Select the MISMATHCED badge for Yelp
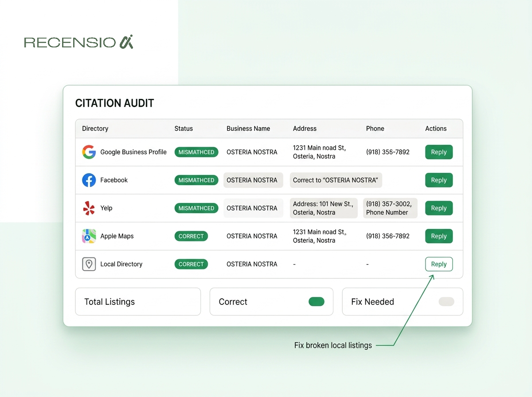 (196, 208)
